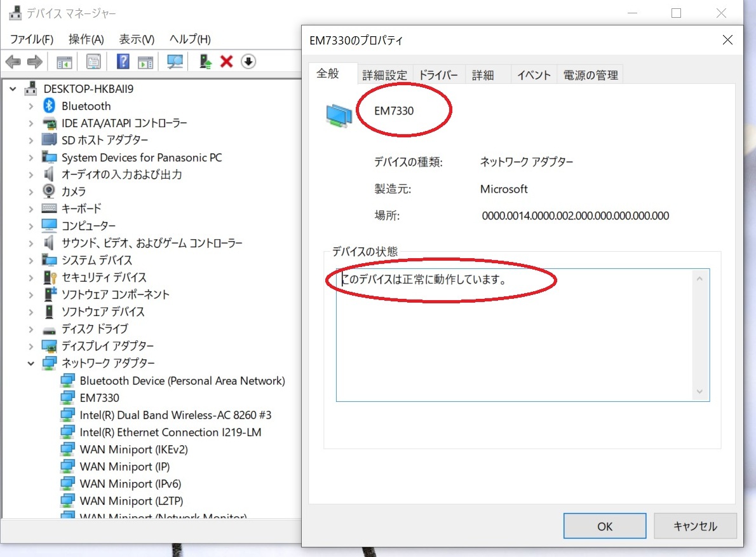This screenshot has height=557, width=756.
Task: Click the device status scrollbar down arrow
Action: point(699,392)
